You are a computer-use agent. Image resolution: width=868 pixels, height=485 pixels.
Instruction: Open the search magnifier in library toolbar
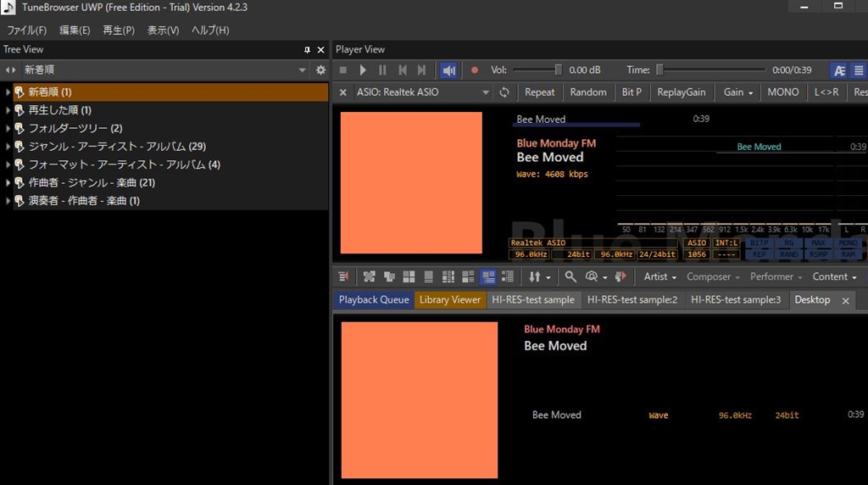tap(570, 276)
